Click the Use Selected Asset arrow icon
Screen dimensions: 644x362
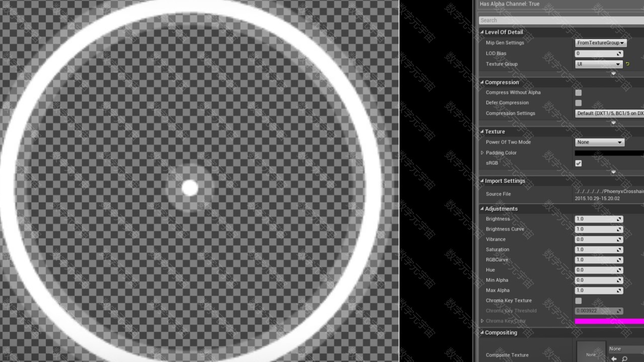pyautogui.click(x=614, y=358)
